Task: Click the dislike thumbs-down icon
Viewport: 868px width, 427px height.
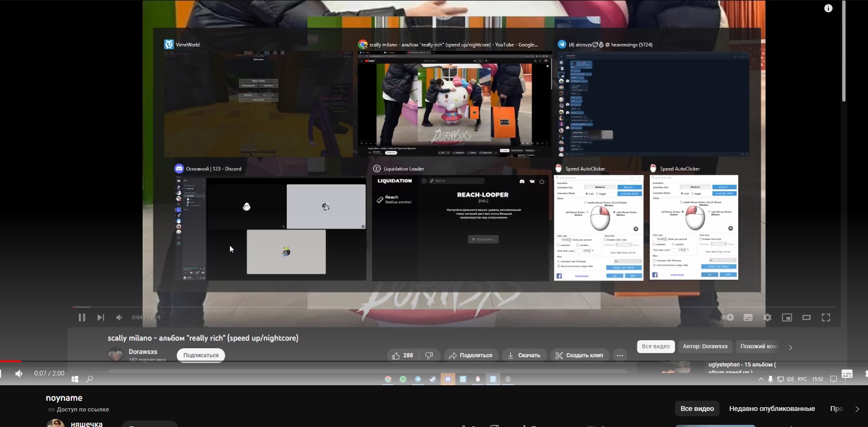Action: tap(429, 355)
